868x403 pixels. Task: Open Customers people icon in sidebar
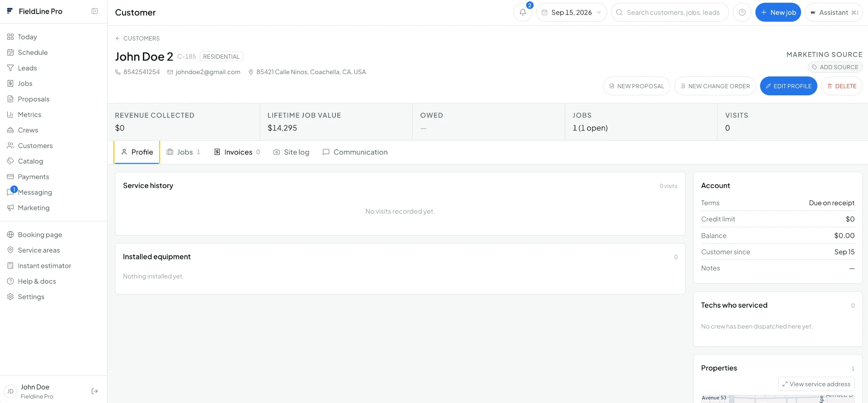click(10, 145)
